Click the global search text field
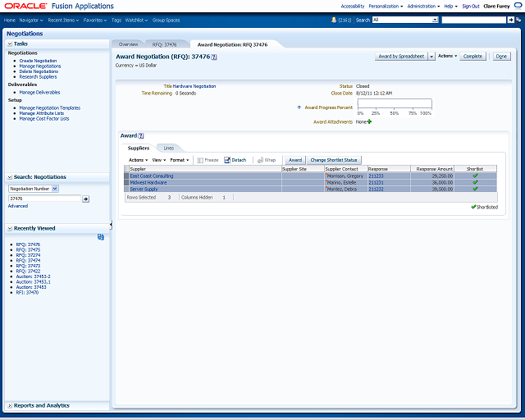 click(x=474, y=20)
